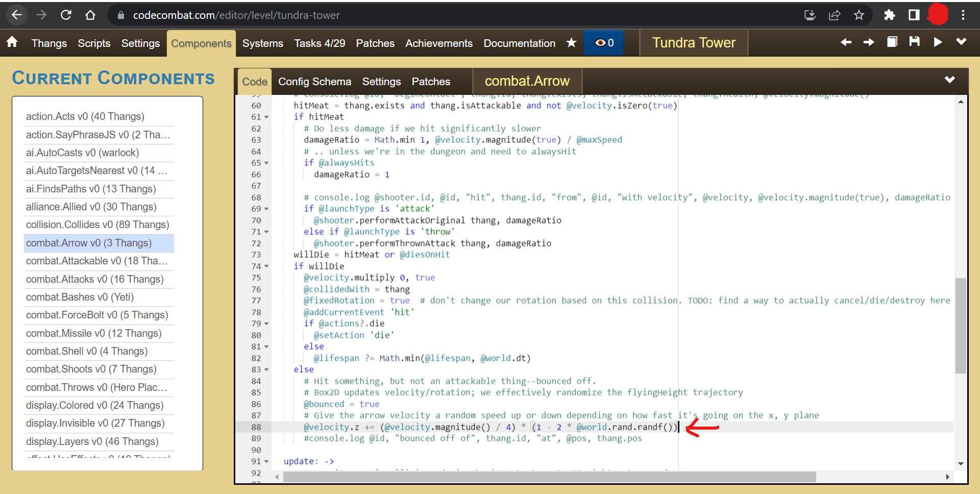Image resolution: width=980 pixels, height=494 pixels.
Task: Click the code editor horizontal scrollbar thumb
Action: coord(550,477)
